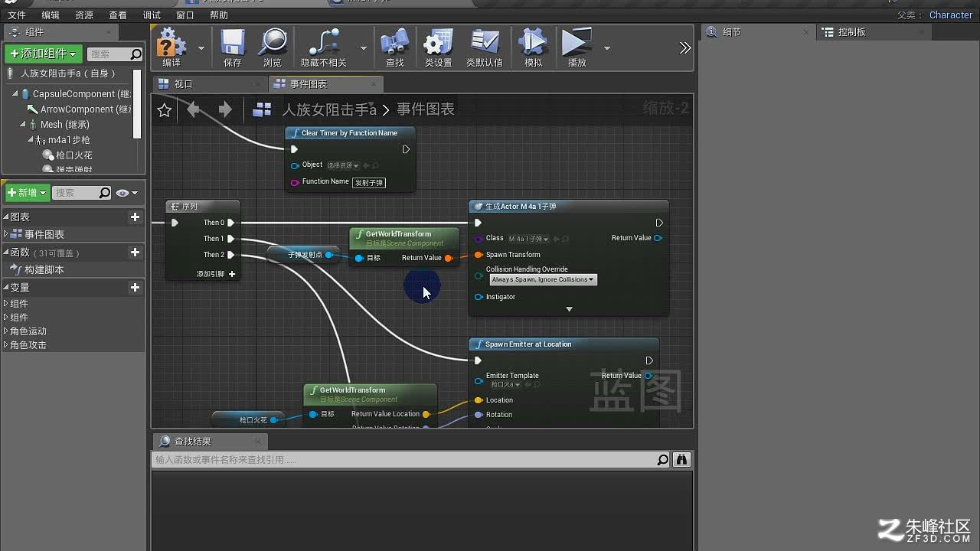This screenshot has height=551, width=980.
Task: Click the Function Name 发射子弹 field
Action: 369,183
